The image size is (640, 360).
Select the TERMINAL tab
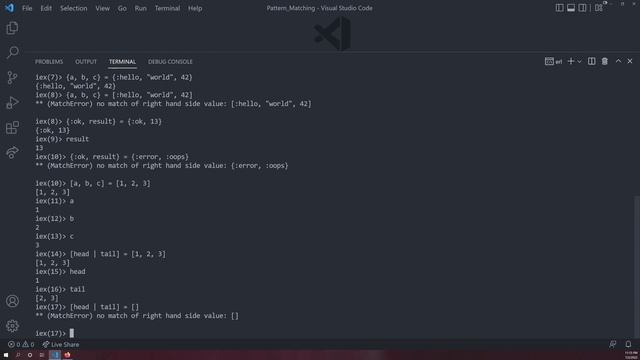click(122, 62)
